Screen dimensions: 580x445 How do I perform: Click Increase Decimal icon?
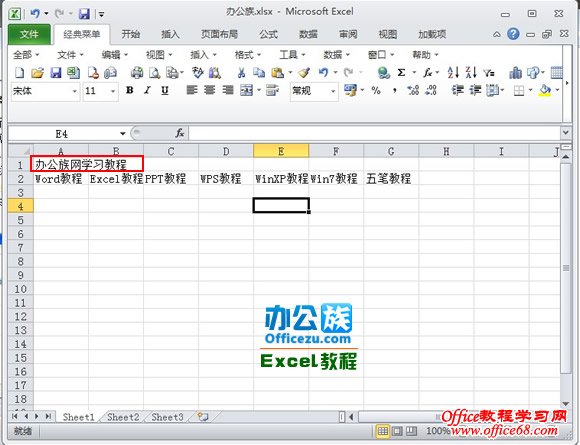pyautogui.click(x=413, y=90)
